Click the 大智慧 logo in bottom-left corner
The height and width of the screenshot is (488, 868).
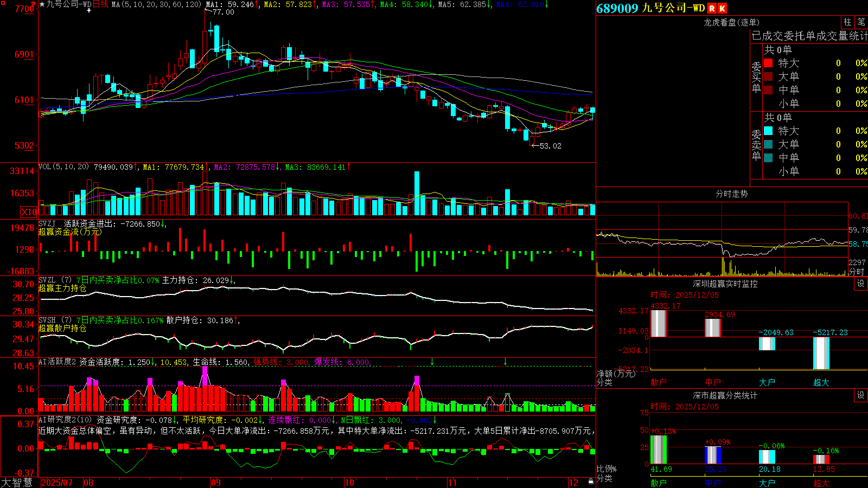(17, 483)
